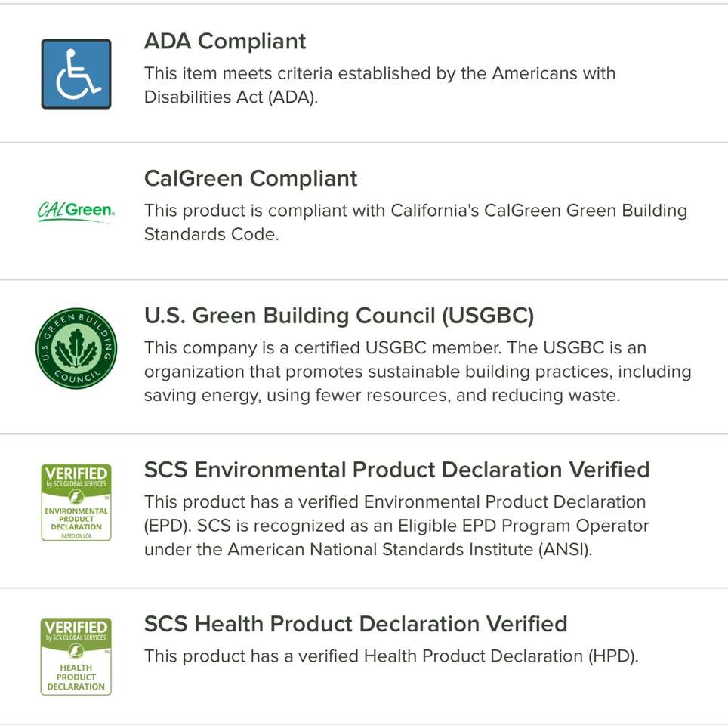Select the ADA Compliant heading
This screenshot has height=725, width=728.
coord(225,41)
